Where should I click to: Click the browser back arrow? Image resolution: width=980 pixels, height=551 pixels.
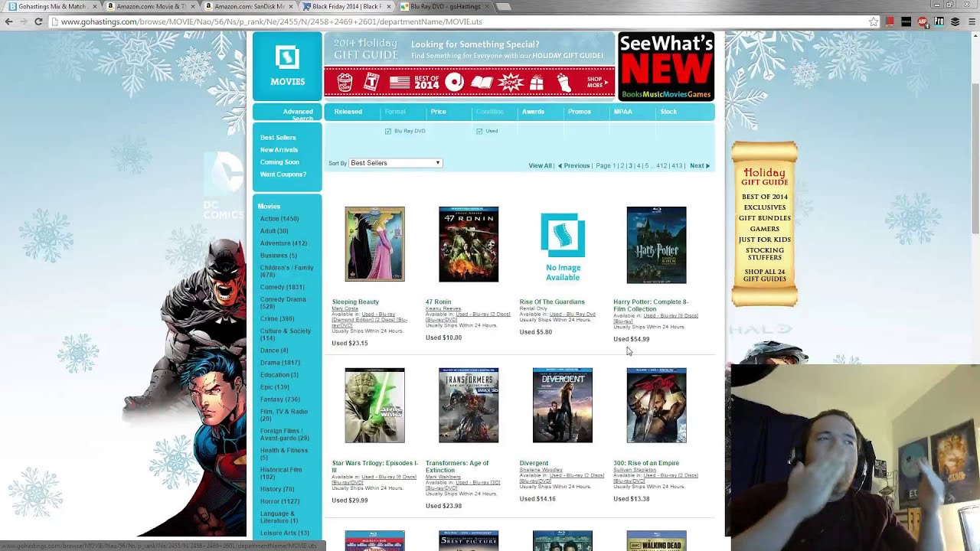click(x=8, y=21)
